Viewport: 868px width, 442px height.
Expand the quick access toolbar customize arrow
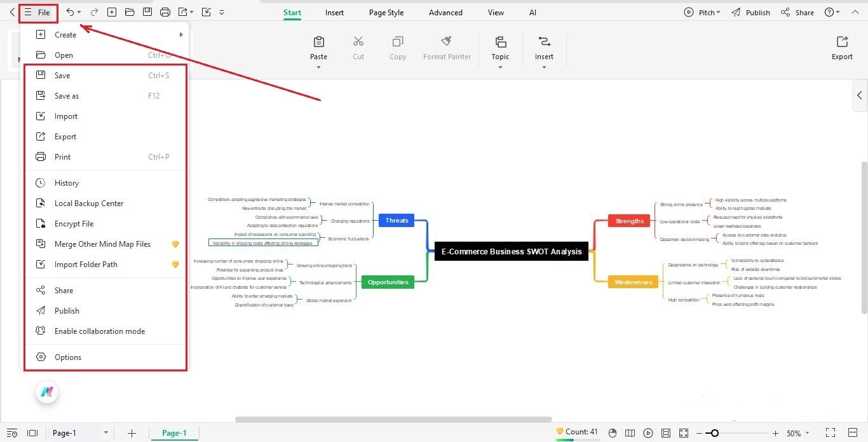pyautogui.click(x=221, y=13)
